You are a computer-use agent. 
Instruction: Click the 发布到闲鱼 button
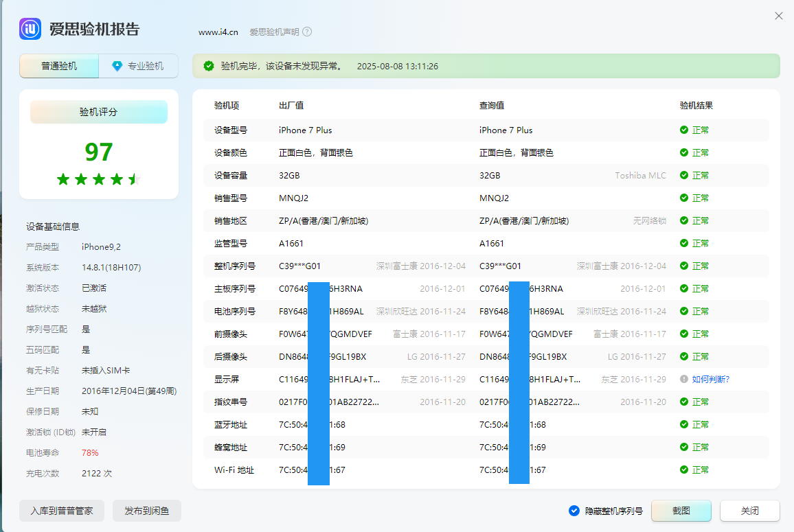147,511
